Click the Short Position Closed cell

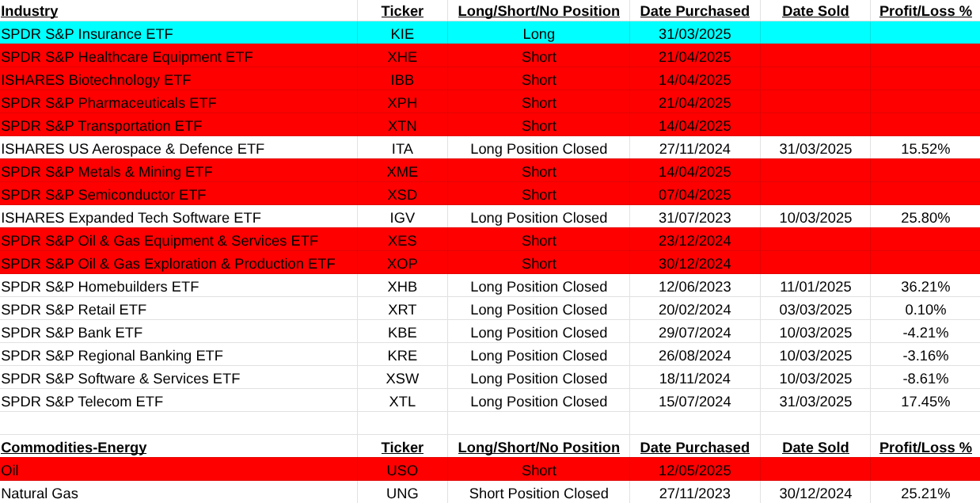pyautogui.click(x=538, y=493)
